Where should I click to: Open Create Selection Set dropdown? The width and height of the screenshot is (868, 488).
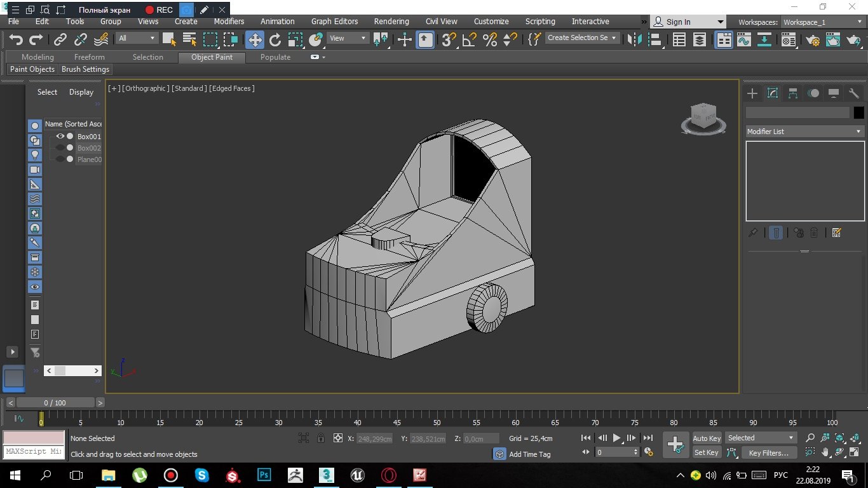pyautogui.click(x=581, y=38)
